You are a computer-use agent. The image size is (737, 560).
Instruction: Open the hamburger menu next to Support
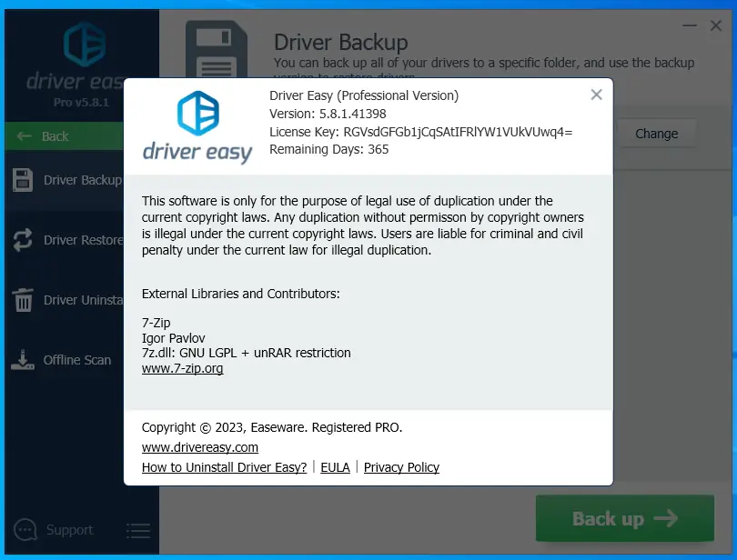click(x=137, y=530)
